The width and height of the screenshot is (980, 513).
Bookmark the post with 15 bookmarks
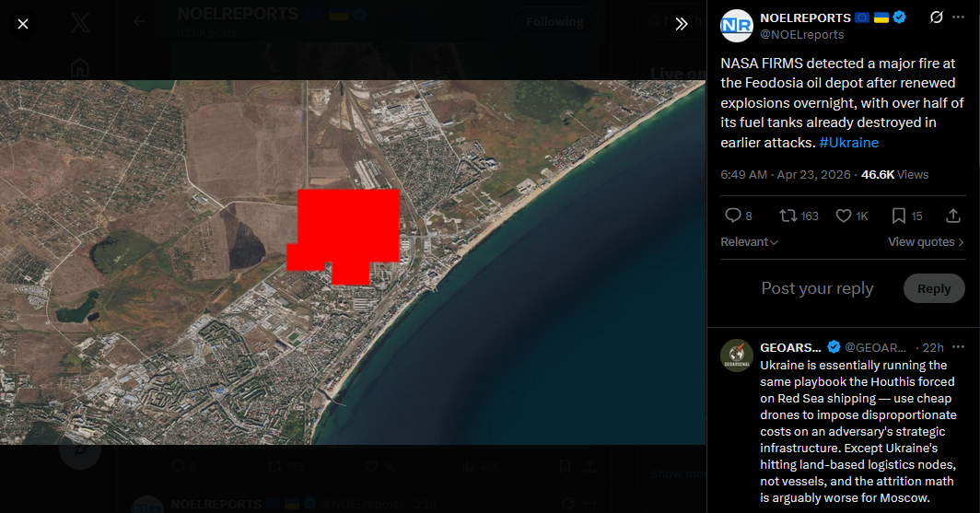(907, 216)
